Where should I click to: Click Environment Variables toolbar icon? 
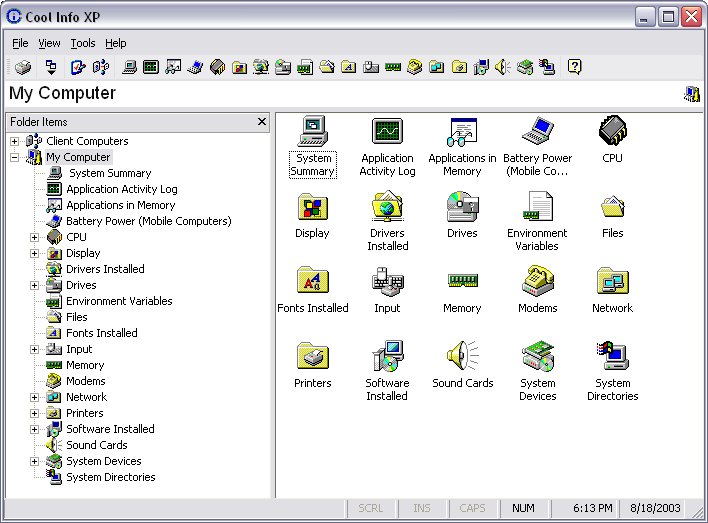pos(305,67)
